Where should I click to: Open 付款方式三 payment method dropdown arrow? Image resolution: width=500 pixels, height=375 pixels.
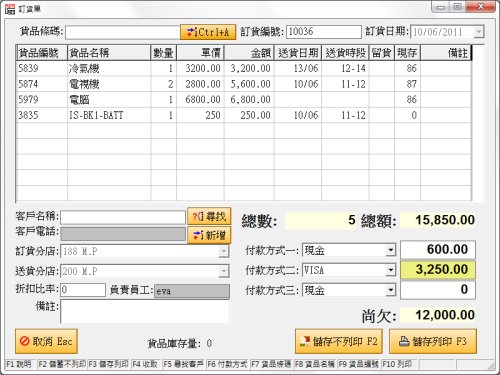(390, 290)
